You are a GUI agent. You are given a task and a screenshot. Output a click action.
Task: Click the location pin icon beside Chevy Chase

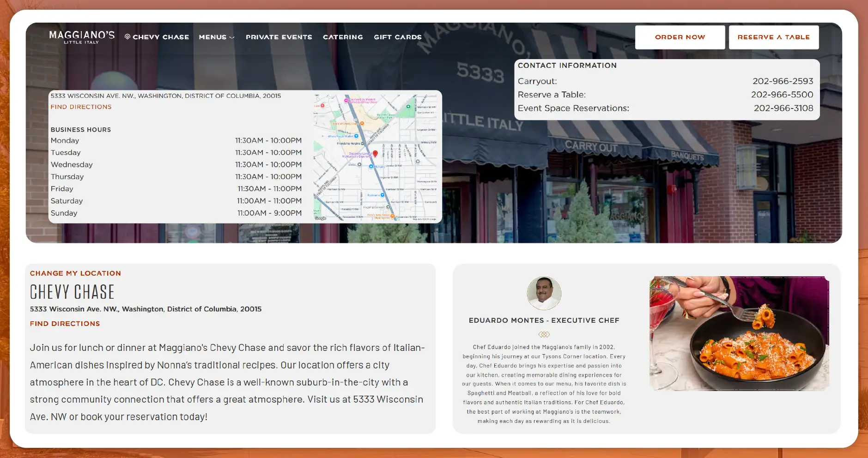click(x=127, y=37)
